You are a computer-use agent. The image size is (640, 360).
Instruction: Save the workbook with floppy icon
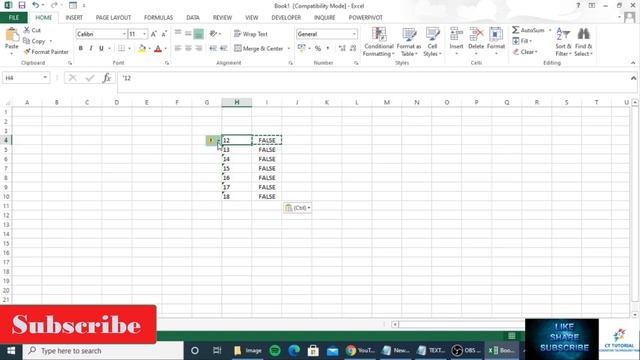pyautogui.click(x=22, y=5)
